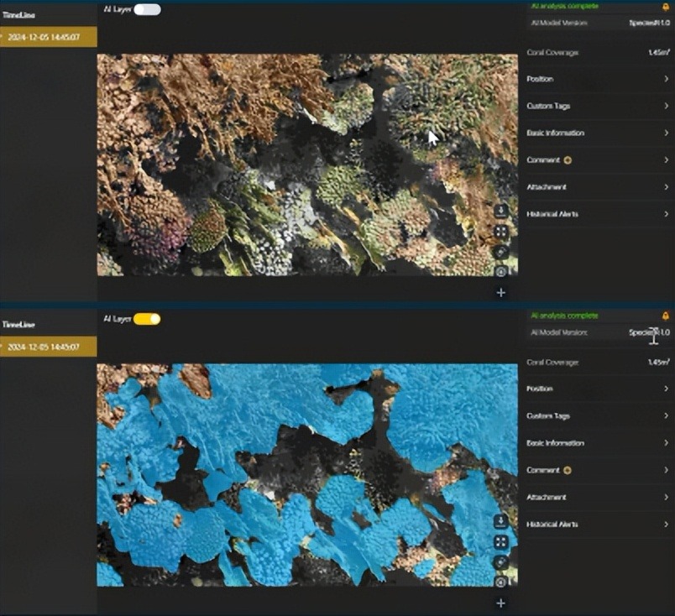The height and width of the screenshot is (616, 675).
Task: Click the add icon beside Comment in upper panel
Action: point(568,159)
